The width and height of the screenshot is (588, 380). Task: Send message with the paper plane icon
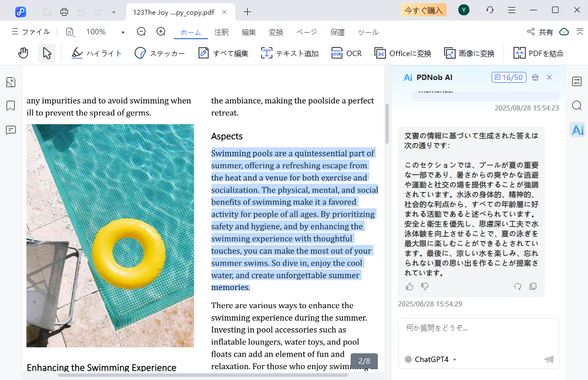click(x=548, y=359)
